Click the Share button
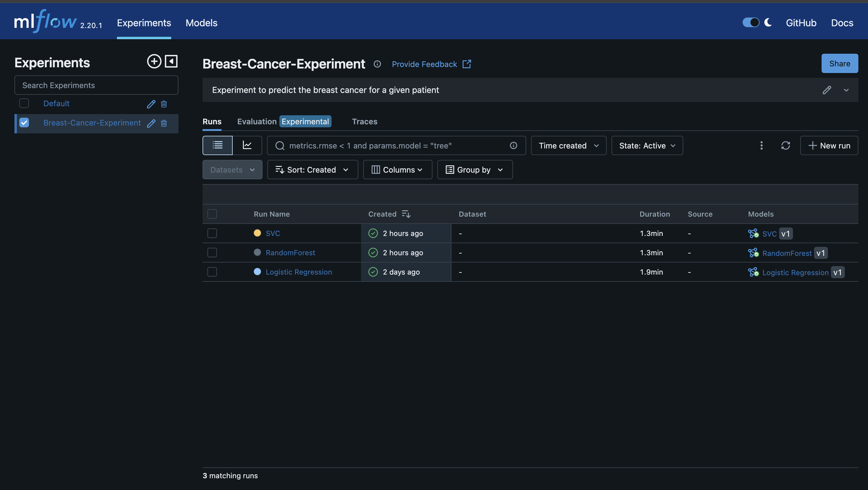This screenshot has width=868, height=490. point(839,63)
